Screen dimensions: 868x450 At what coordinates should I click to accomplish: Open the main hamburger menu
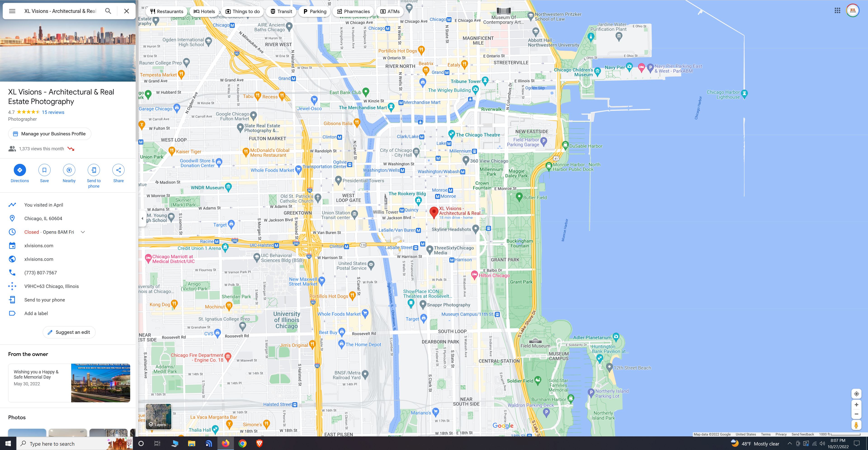tap(12, 11)
